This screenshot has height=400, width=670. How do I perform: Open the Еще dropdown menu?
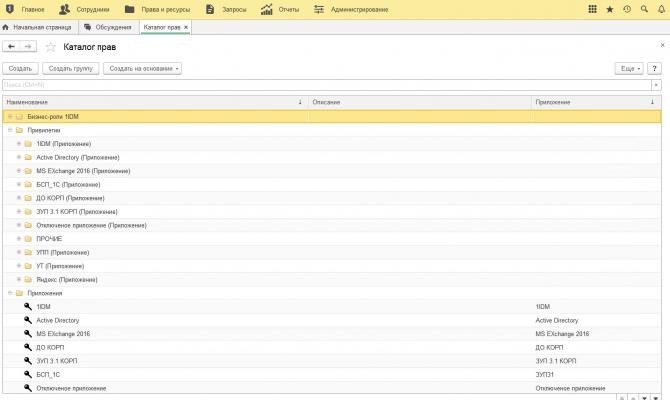tap(629, 68)
